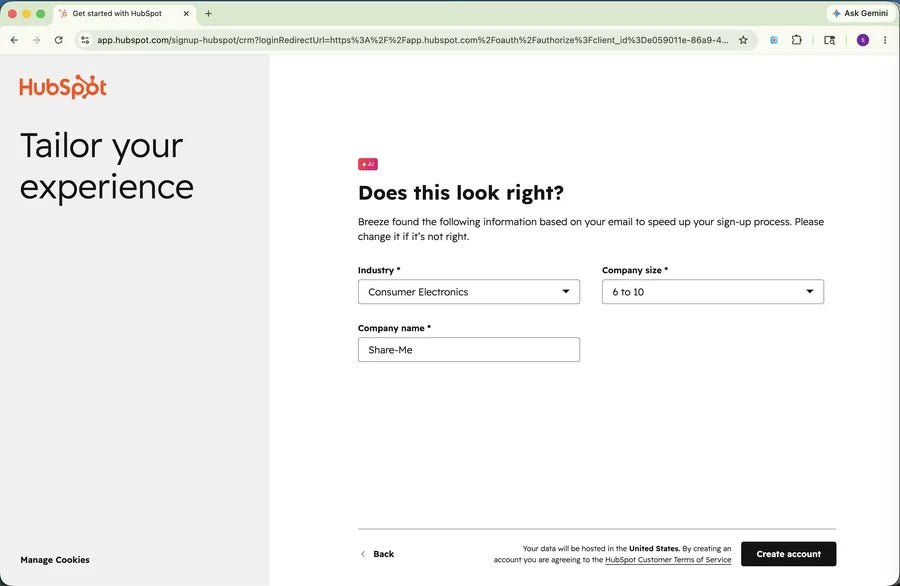Open the Chrome profile avatar

click(863, 40)
